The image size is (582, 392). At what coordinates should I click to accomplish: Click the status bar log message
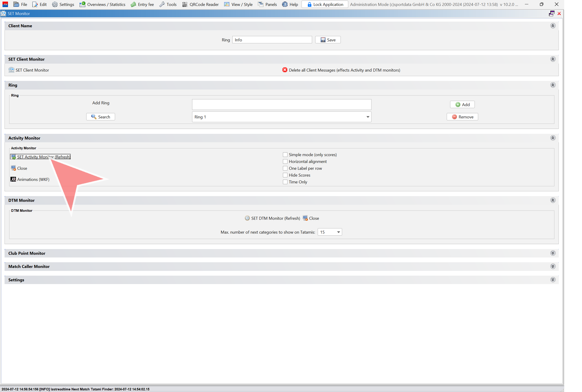(75, 389)
